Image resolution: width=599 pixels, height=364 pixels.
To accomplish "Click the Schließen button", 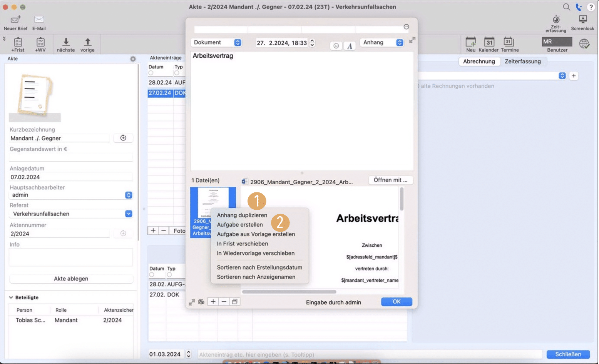I will 568,354.
